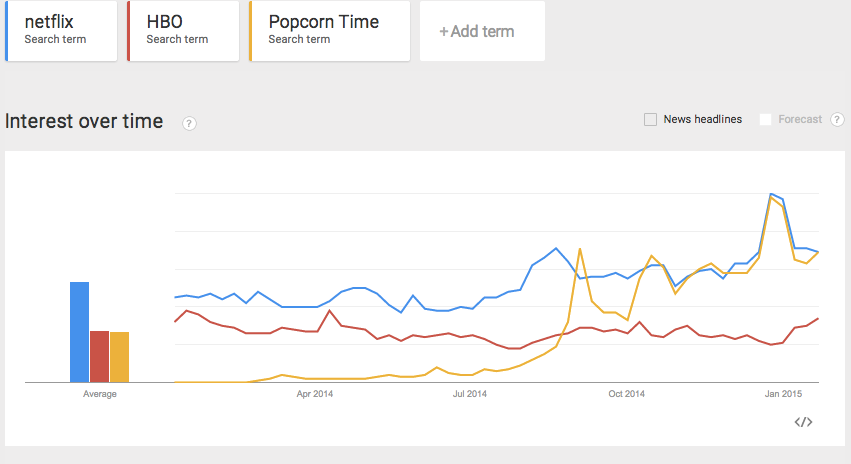Click the red HBO average bar
Viewport: 851px width, 464px height.
(x=99, y=356)
